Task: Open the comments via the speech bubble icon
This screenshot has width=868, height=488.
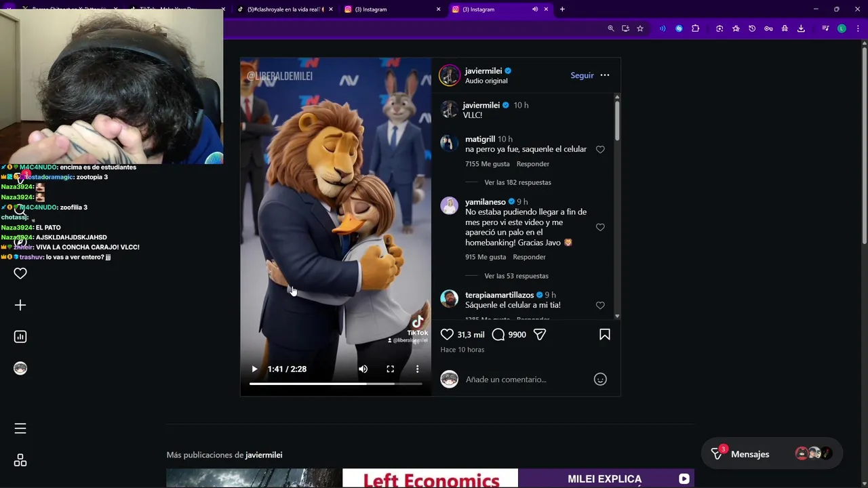Action: click(498, 334)
